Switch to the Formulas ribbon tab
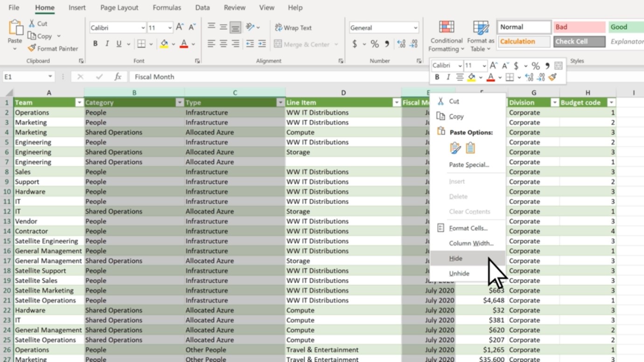Screen dimensions: 644x362 coord(167,7)
